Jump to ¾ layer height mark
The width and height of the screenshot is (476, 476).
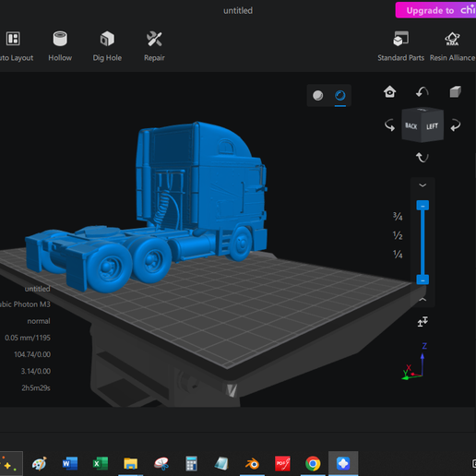pyautogui.click(x=398, y=217)
